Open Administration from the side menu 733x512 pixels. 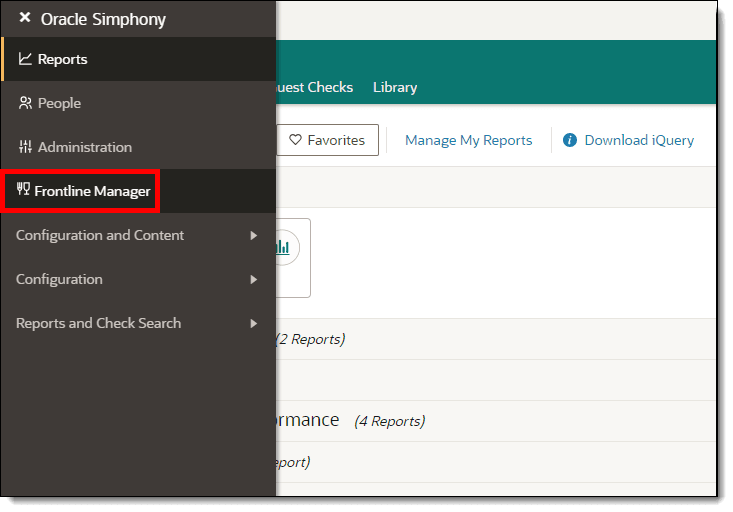tap(84, 147)
